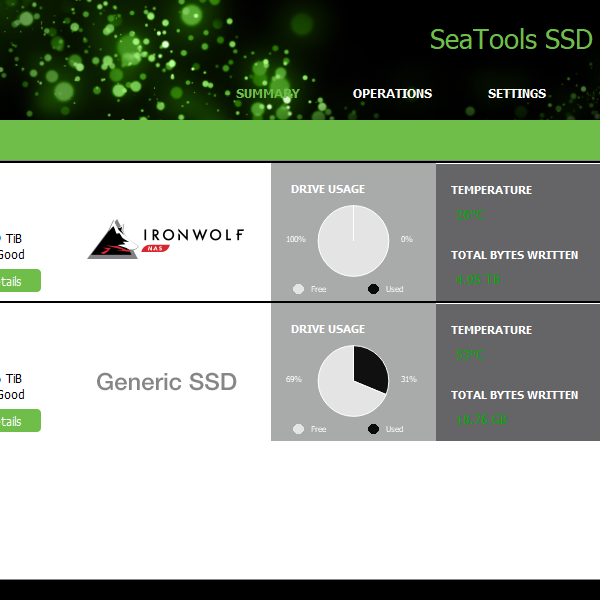Click the IronWolf NAS logo

coord(165,239)
